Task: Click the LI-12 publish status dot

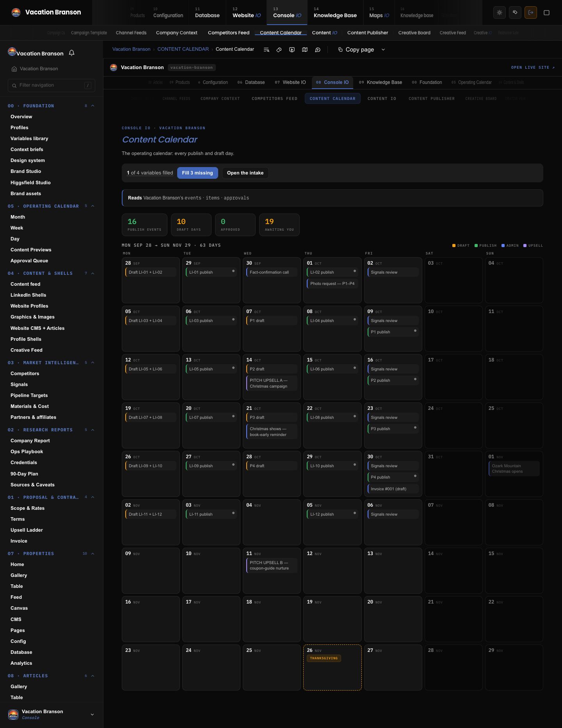Action: coord(355,513)
